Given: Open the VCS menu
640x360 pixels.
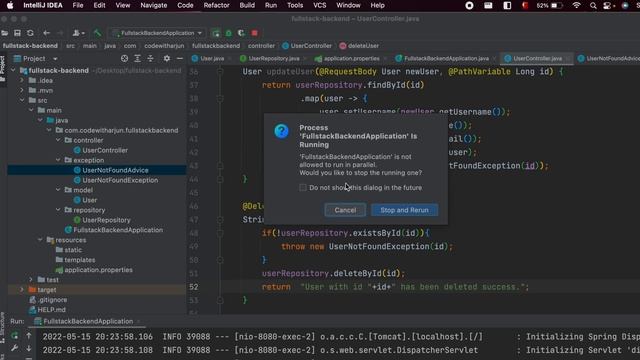Looking at the screenshot, I should pos(320,5).
